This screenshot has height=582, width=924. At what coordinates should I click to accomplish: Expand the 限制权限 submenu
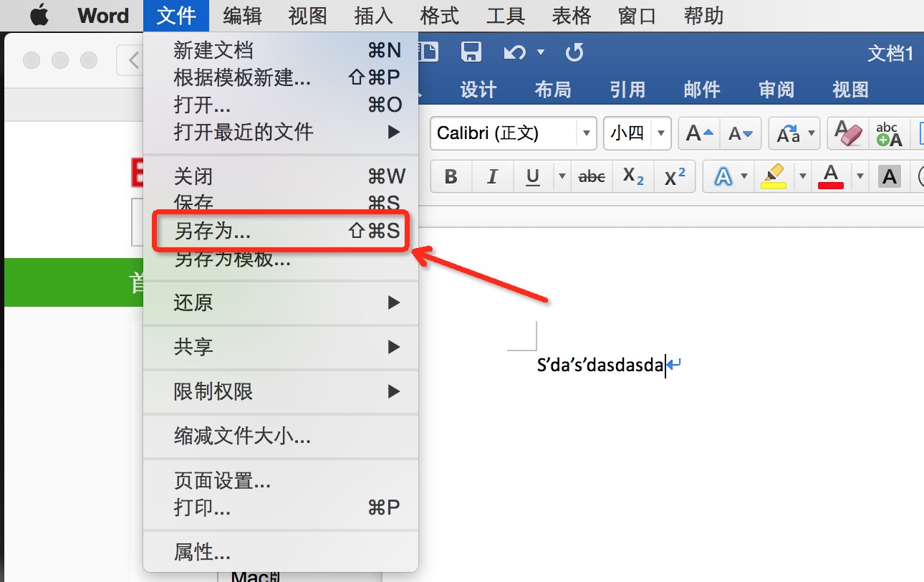click(x=393, y=391)
